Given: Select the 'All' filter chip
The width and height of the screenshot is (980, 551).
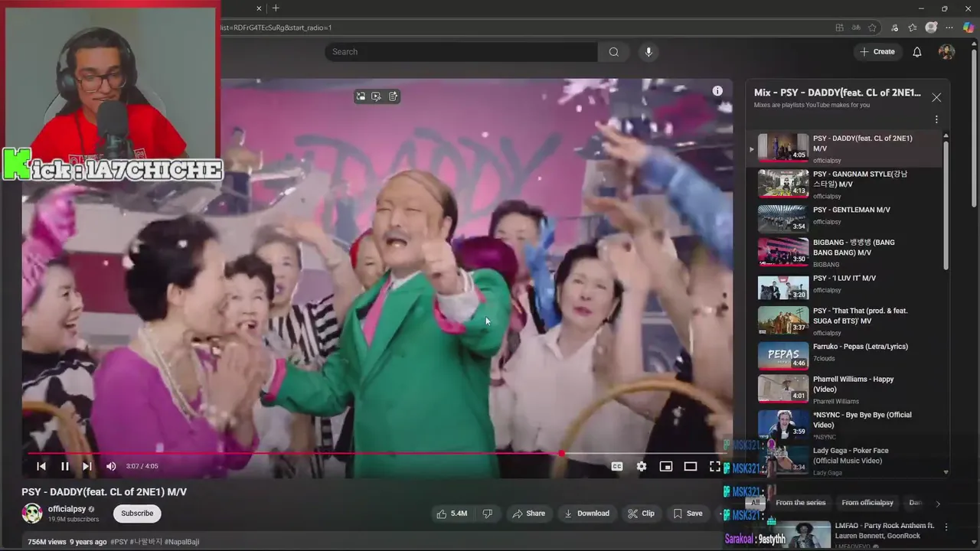Looking at the screenshot, I should click(x=756, y=503).
